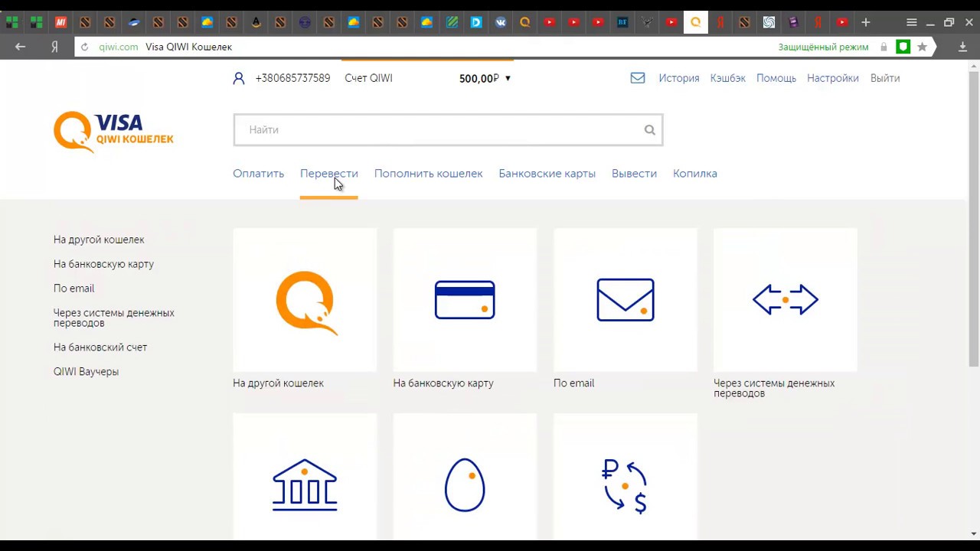Switch to the purple icon browser tab

click(793, 22)
